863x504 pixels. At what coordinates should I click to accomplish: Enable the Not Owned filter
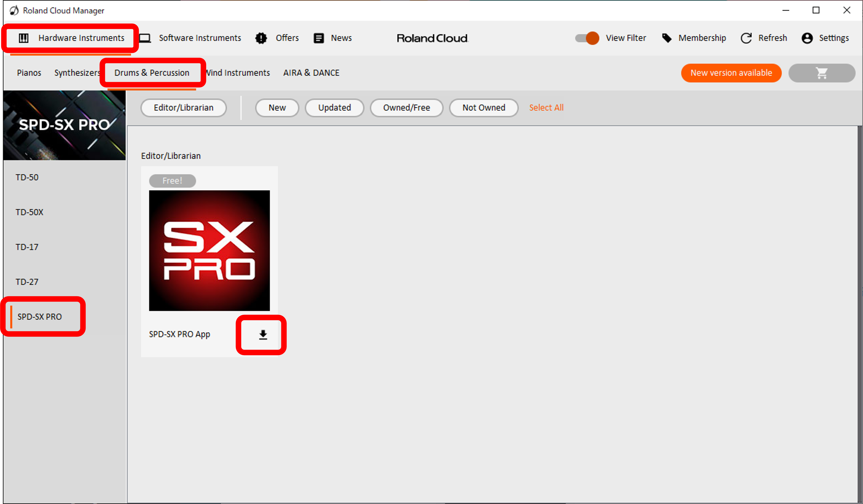[483, 108]
